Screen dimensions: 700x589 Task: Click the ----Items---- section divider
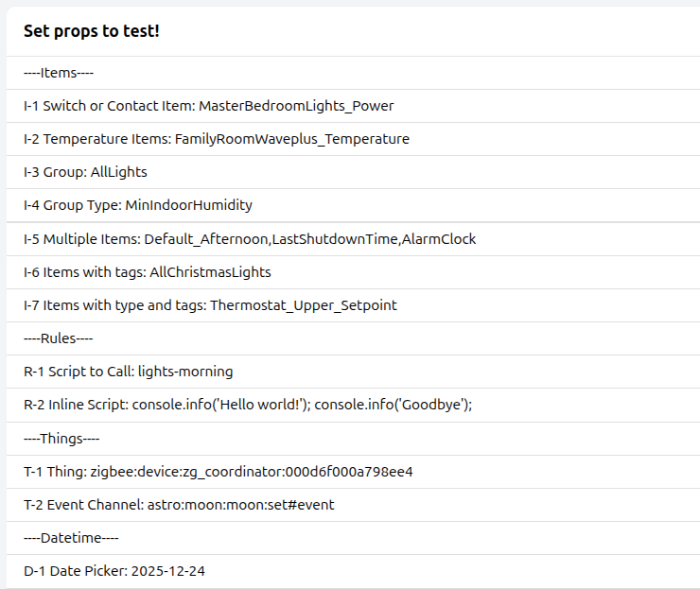tap(59, 73)
